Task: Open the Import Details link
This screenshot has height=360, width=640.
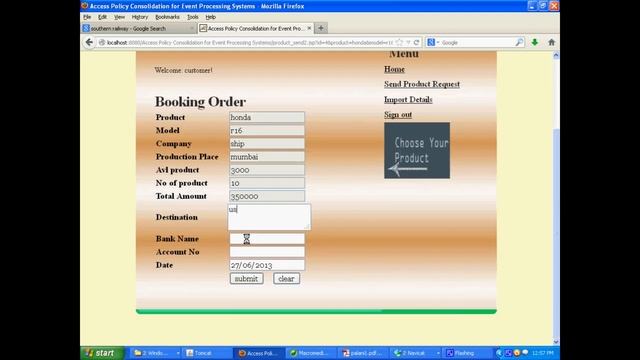Action: [x=408, y=100]
